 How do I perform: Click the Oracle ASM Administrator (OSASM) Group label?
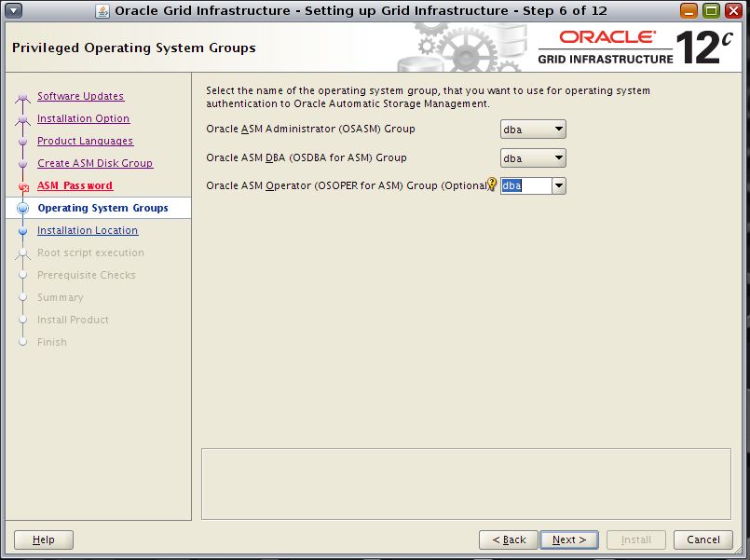310,130
